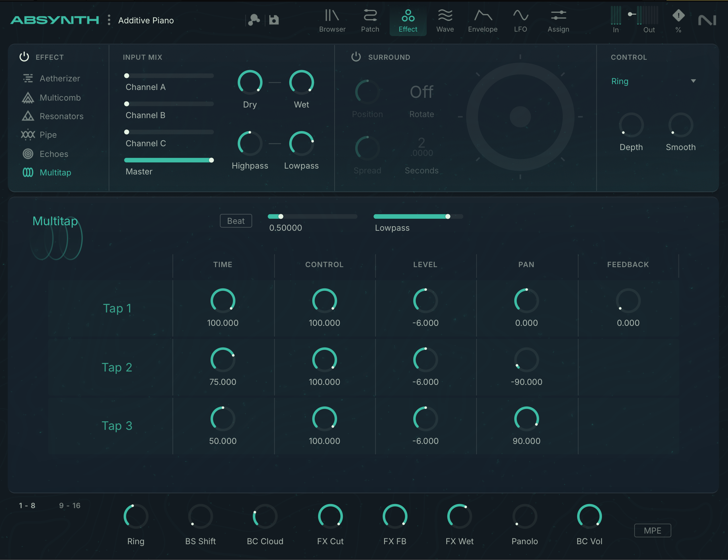Click the Beat sync button
728x560 pixels.
(x=236, y=221)
